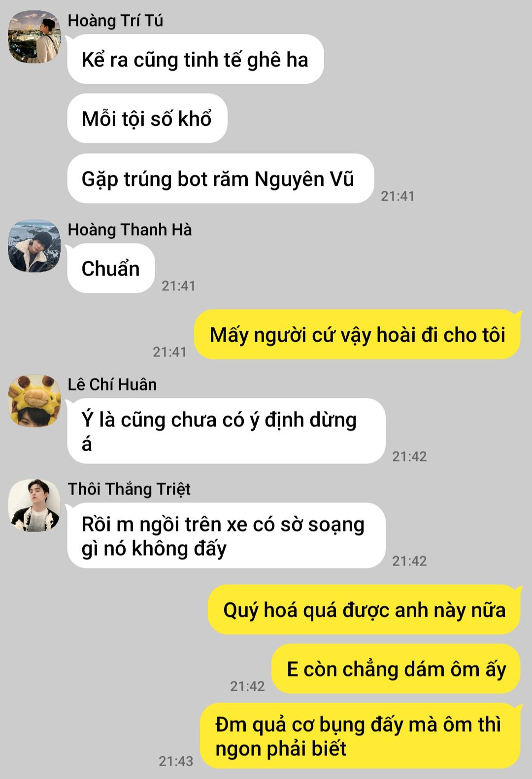Open Hoàng Trí Tú's profile avatar
The image size is (532, 779).
(34, 37)
